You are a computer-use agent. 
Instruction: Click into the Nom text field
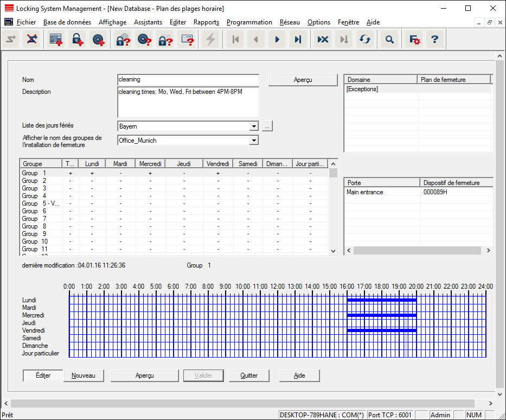(x=188, y=80)
